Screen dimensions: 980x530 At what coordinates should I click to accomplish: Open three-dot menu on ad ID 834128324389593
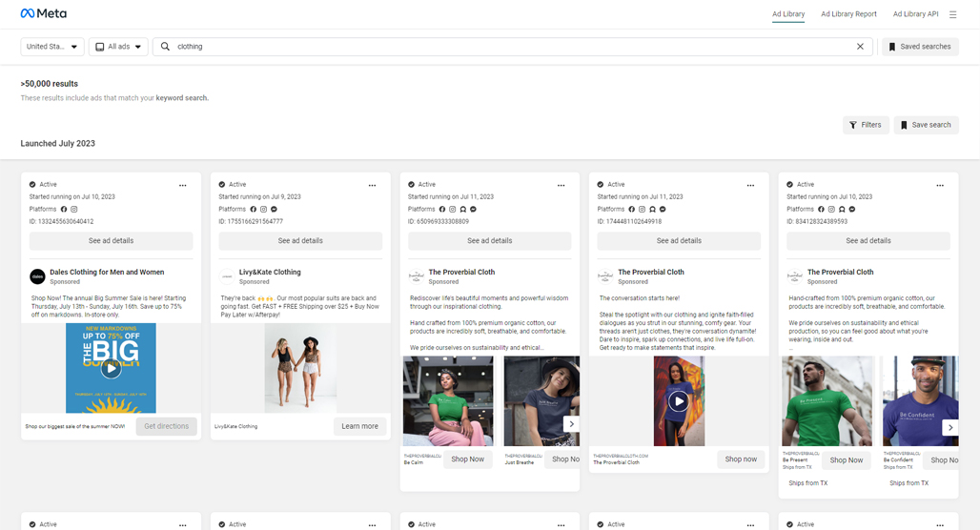940,185
